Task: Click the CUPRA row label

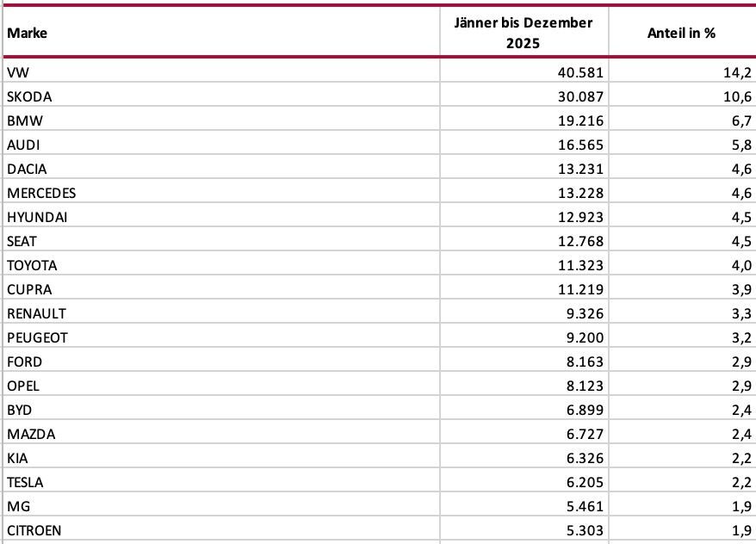Action: [28, 289]
